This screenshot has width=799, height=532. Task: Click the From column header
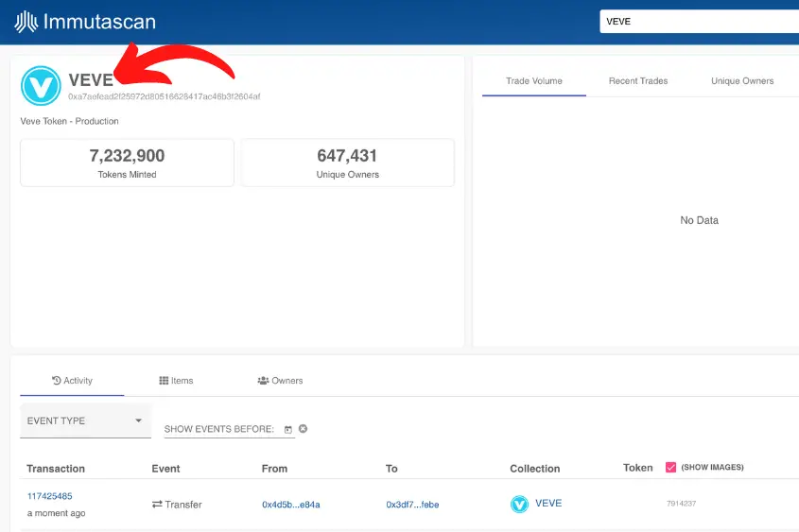274,469
